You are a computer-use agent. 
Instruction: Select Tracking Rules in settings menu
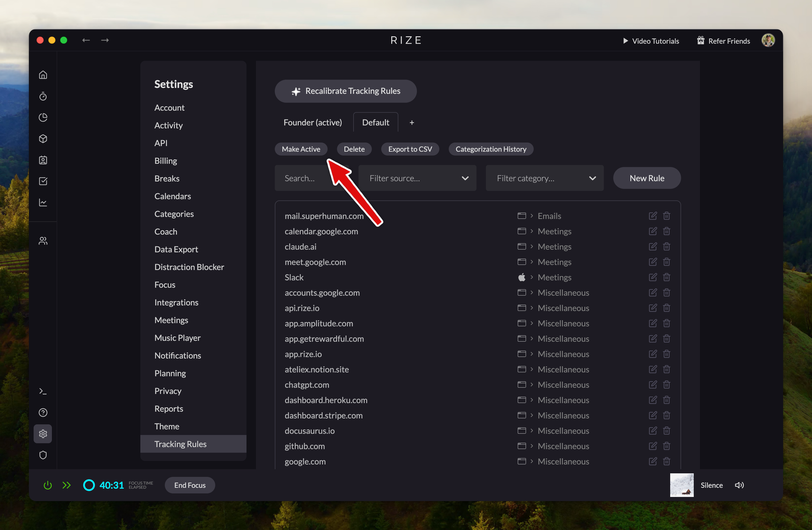click(193, 444)
